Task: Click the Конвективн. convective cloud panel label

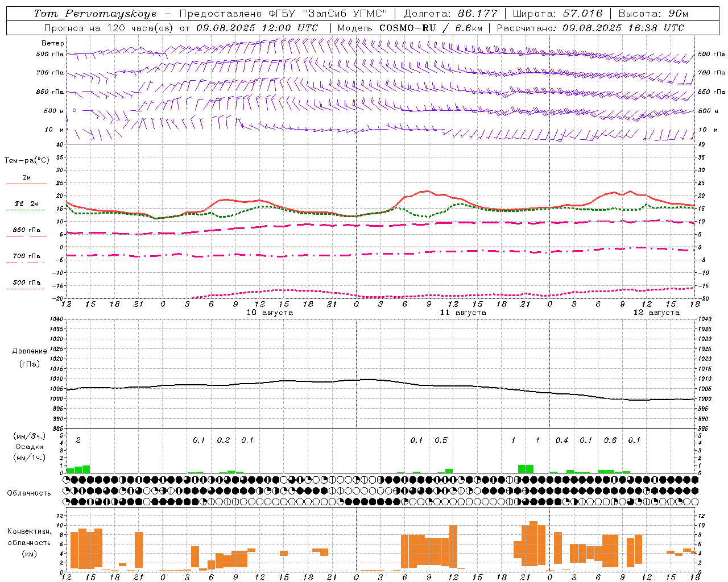Action: click(x=30, y=531)
